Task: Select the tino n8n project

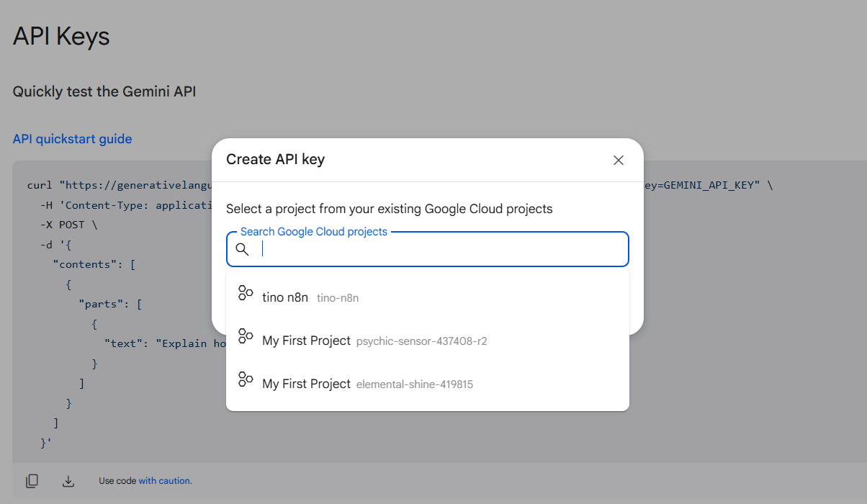Action: (428, 297)
